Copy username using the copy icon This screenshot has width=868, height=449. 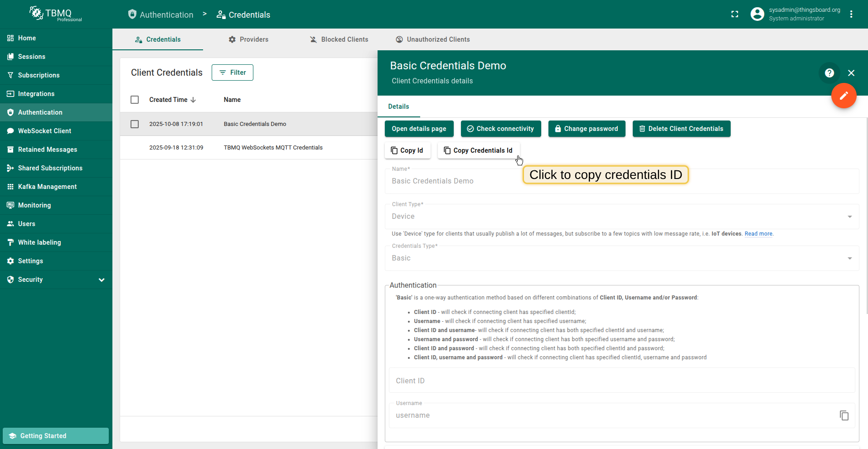click(844, 415)
